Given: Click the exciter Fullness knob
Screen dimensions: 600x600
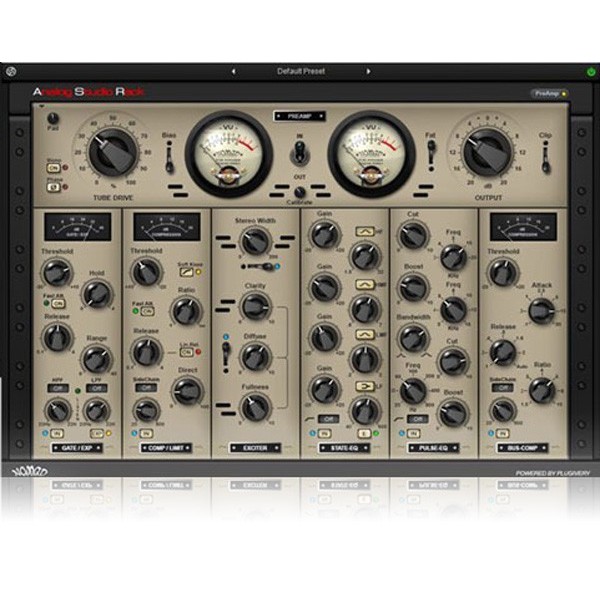Looking at the screenshot, I should [x=255, y=407].
